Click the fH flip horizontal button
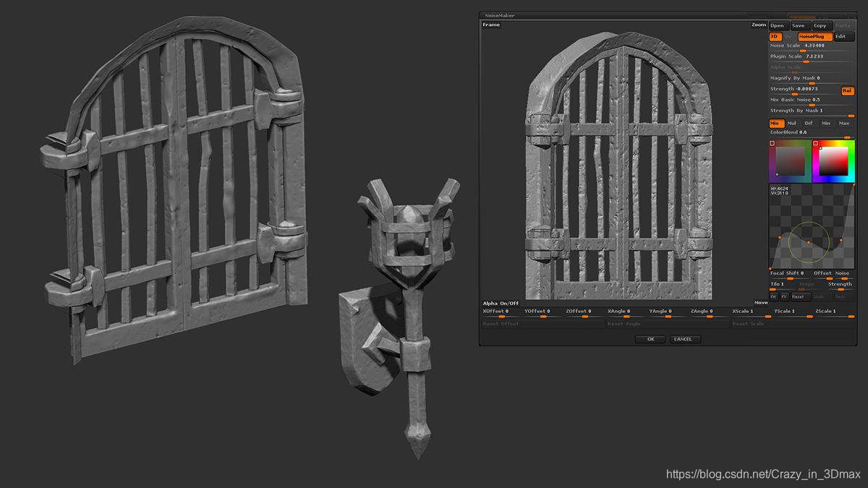Screen dimensions: 868x488 [773, 296]
